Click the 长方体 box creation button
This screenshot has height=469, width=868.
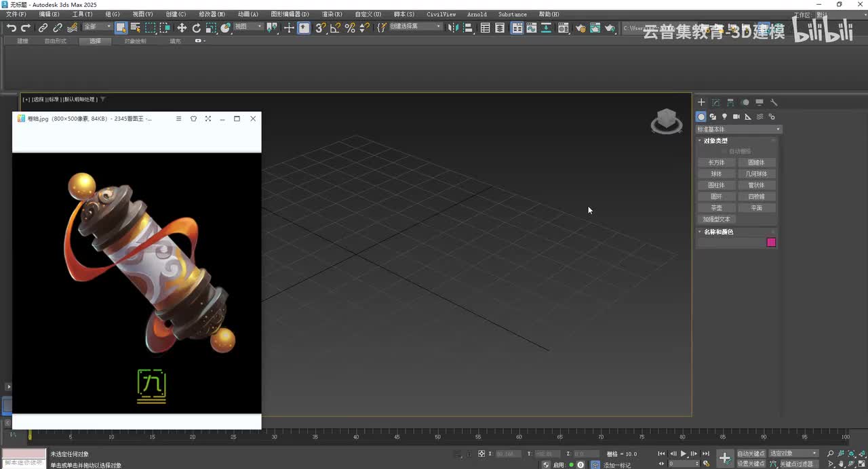(x=716, y=163)
